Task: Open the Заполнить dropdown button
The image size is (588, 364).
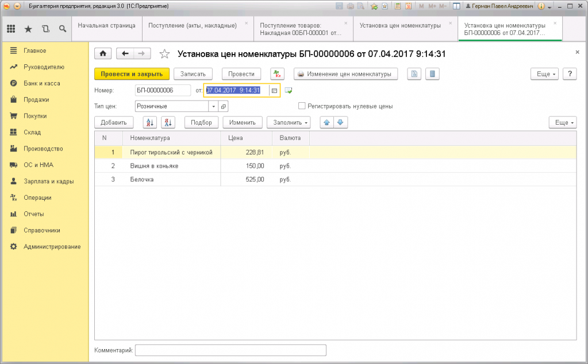Action: (289, 122)
